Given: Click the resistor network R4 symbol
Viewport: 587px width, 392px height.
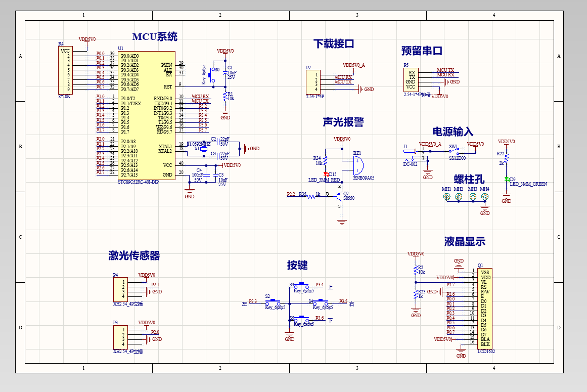Looking at the screenshot, I should click(66, 71).
